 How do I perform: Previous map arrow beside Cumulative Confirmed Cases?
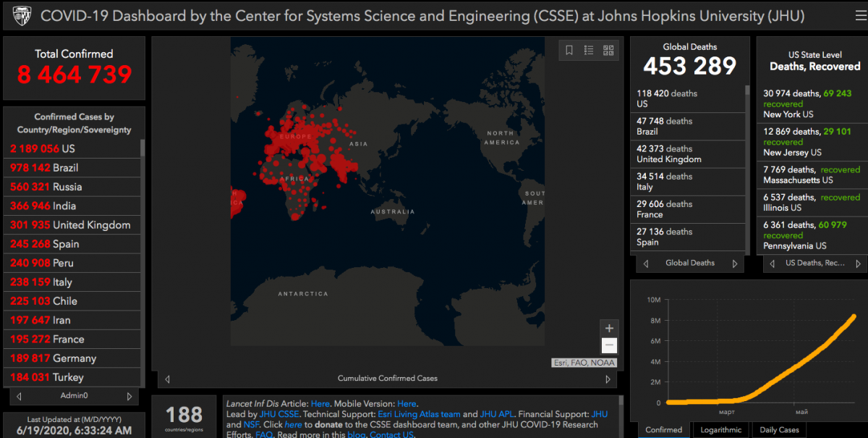click(168, 379)
